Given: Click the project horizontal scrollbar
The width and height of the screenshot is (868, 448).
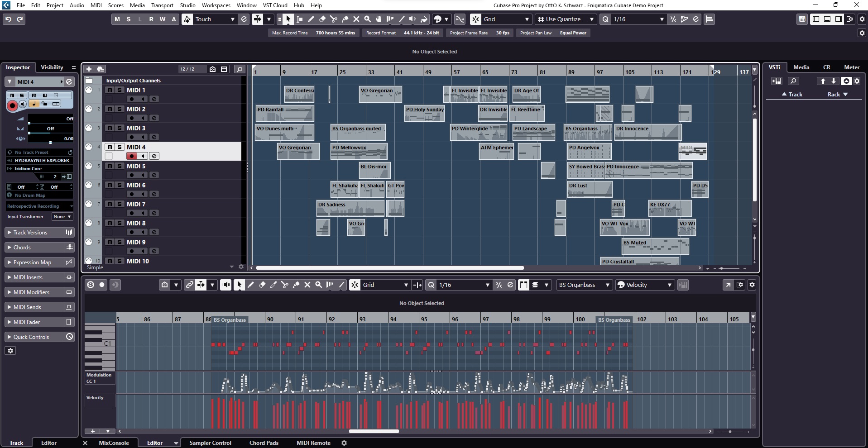Looking at the screenshot, I should (389, 268).
